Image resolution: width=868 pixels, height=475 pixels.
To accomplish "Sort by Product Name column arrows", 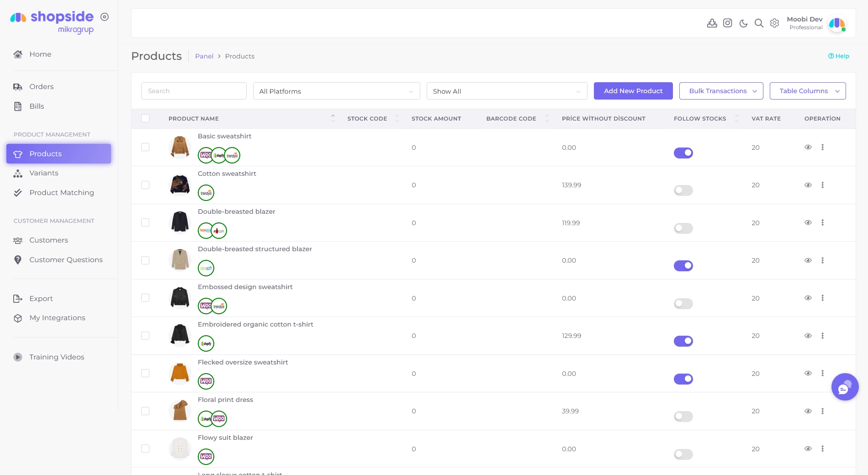I will (x=333, y=118).
